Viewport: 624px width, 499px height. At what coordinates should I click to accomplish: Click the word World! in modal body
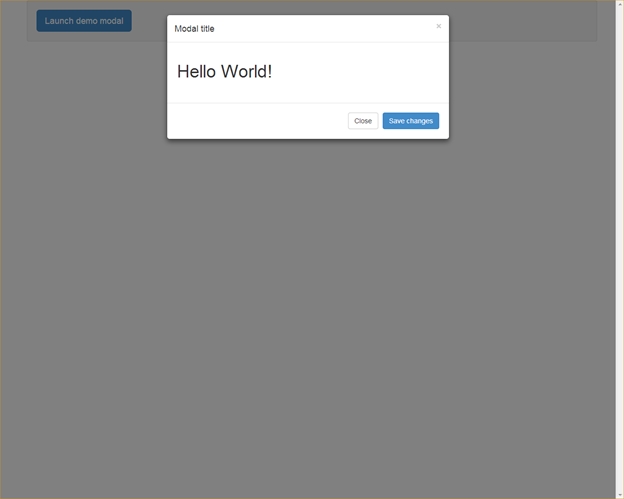(247, 72)
